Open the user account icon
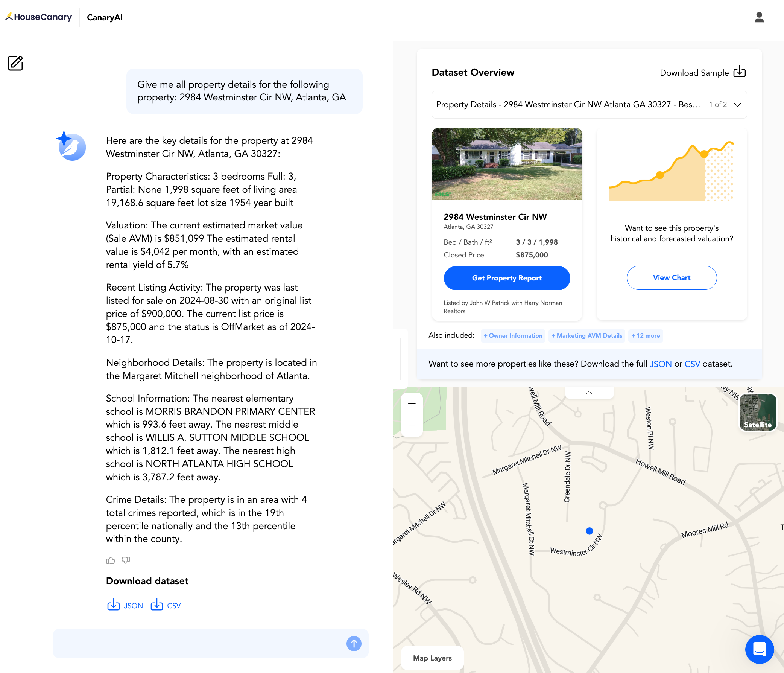 pos(760,17)
